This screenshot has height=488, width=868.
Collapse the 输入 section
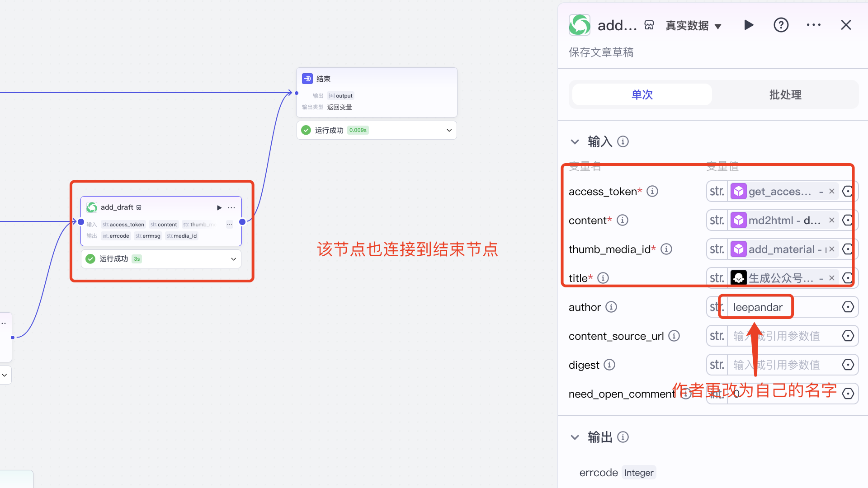[575, 142]
